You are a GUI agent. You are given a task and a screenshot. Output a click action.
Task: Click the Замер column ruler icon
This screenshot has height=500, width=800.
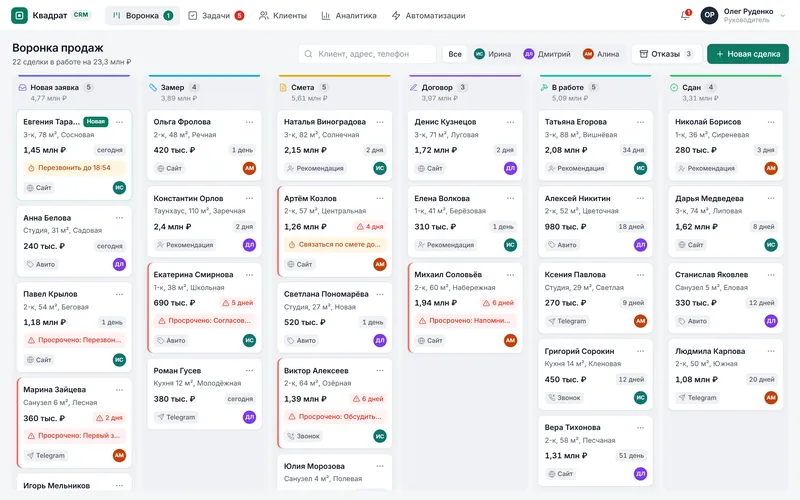pos(153,87)
